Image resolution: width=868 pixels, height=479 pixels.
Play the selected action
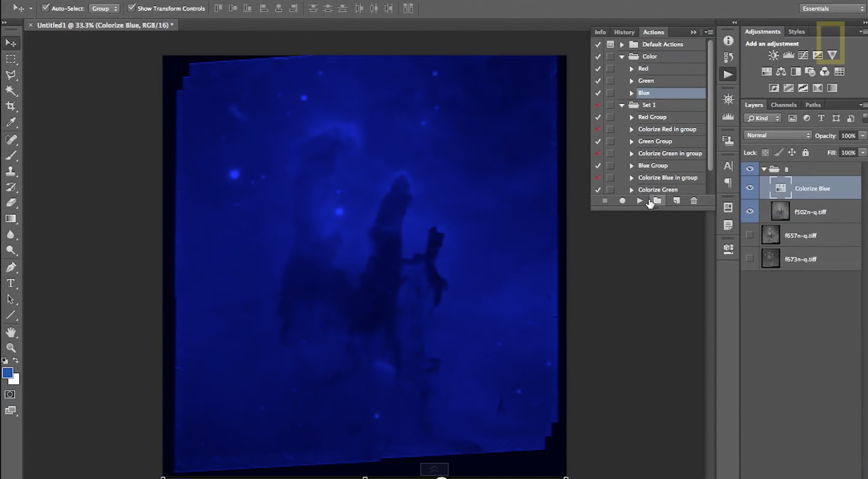(639, 201)
